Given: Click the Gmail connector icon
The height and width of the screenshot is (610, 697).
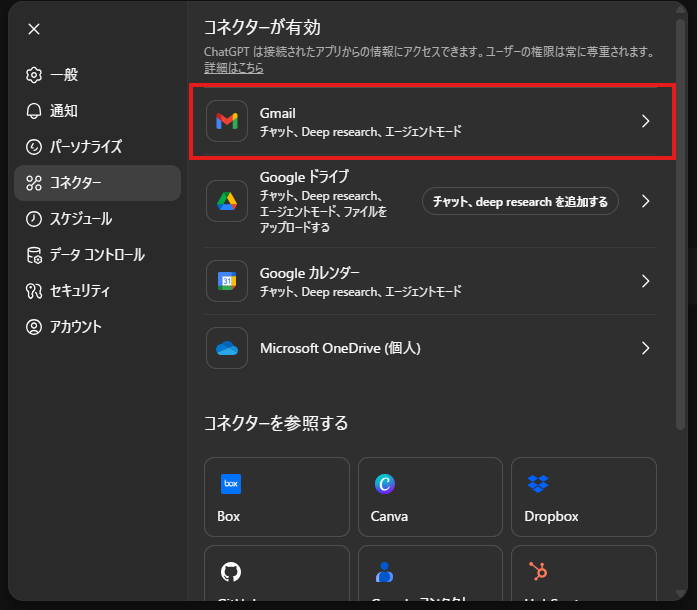Looking at the screenshot, I should tap(227, 121).
